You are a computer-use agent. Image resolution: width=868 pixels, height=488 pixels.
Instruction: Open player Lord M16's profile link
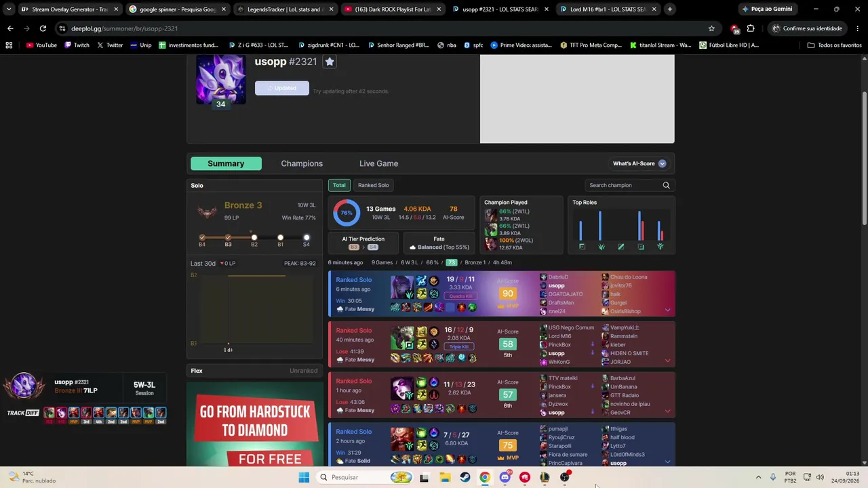click(x=559, y=336)
